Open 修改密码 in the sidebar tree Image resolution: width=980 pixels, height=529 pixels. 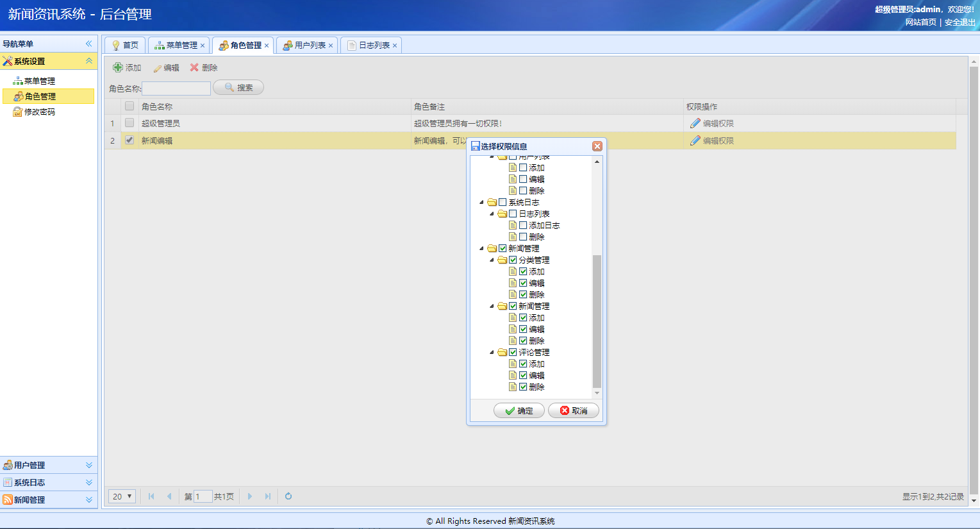pyautogui.click(x=39, y=112)
